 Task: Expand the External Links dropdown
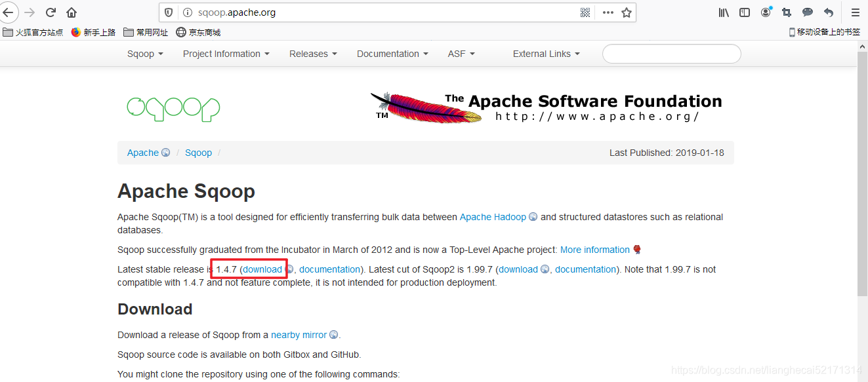tap(547, 54)
